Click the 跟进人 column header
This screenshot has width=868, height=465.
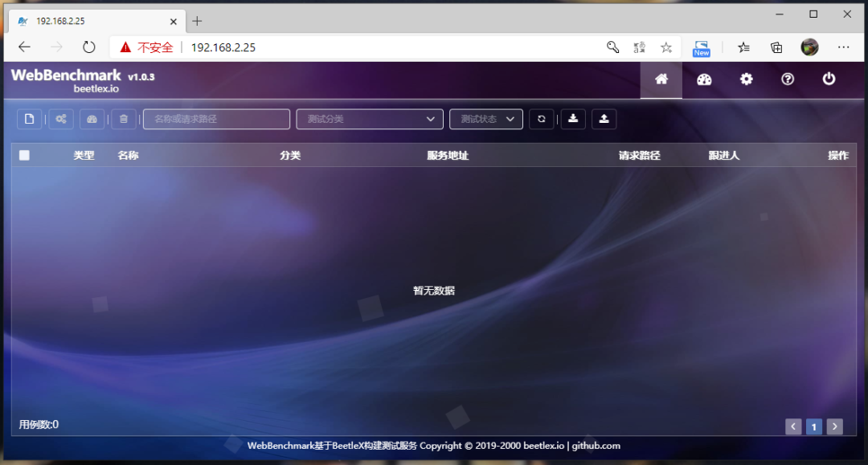click(723, 155)
